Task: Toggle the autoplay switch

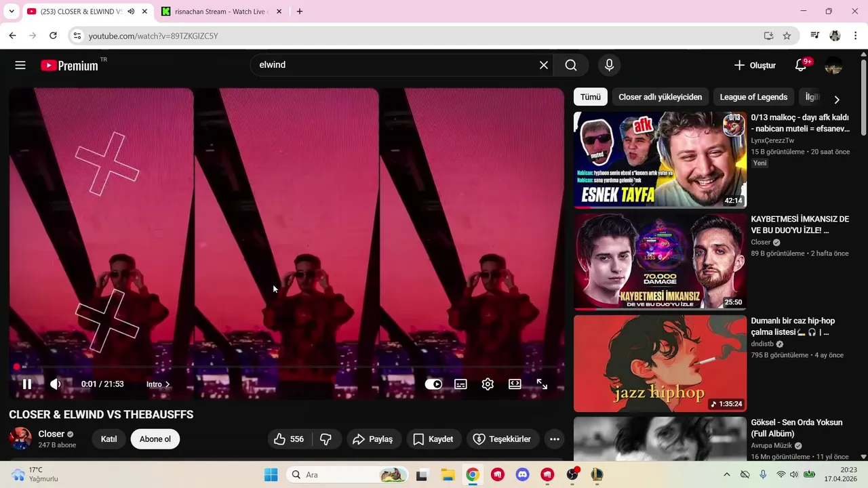Action: tap(433, 384)
